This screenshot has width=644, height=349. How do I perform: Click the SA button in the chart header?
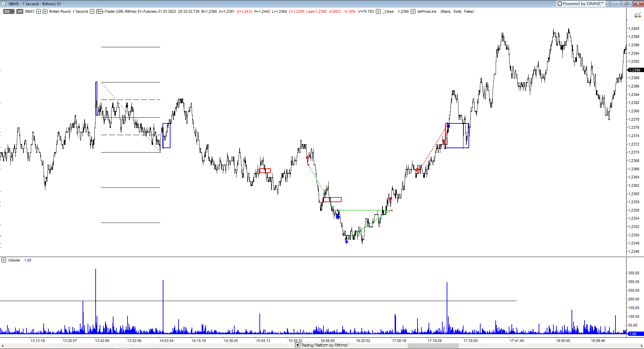[x=7, y=11]
